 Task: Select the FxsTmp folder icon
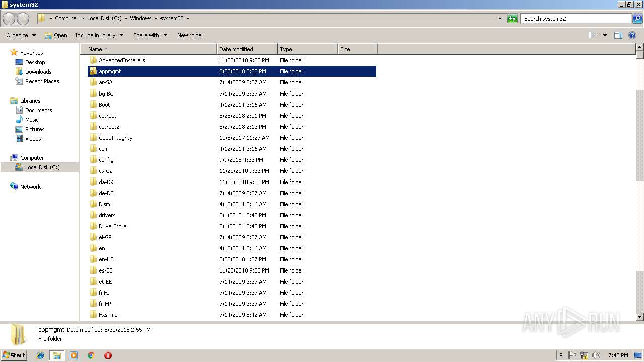[93, 315]
